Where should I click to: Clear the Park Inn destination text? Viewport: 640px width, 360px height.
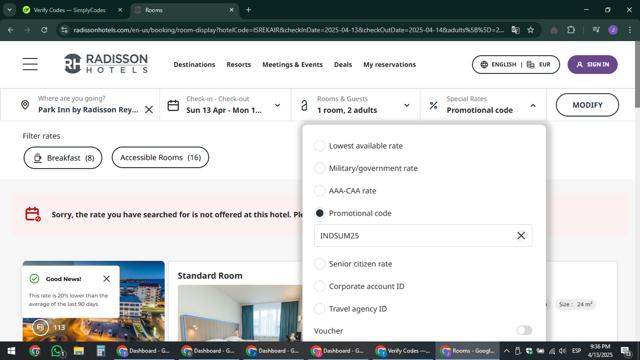(x=149, y=109)
